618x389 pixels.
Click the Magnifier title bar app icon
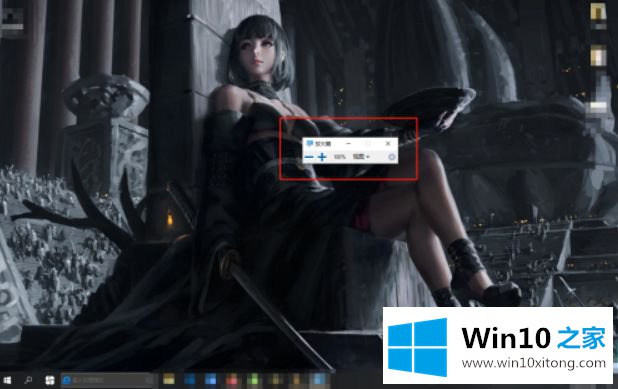click(309, 143)
